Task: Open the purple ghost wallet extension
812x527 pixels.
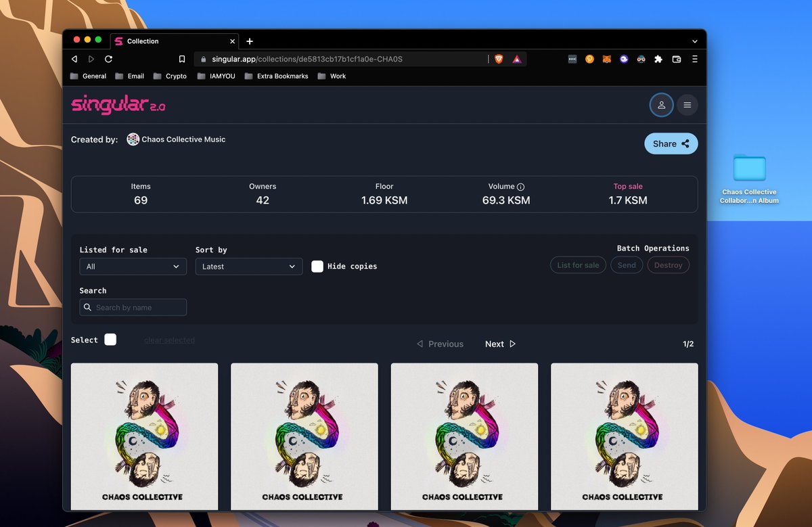Action: click(624, 60)
